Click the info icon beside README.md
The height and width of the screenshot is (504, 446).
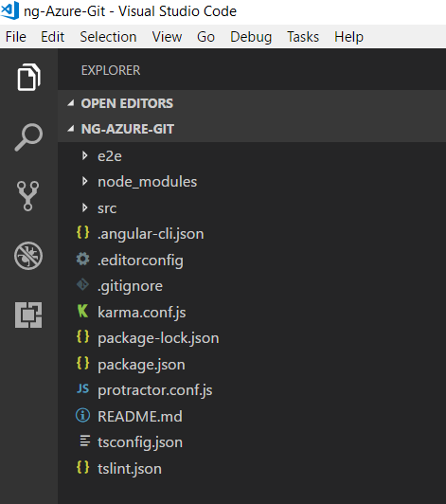click(x=82, y=415)
